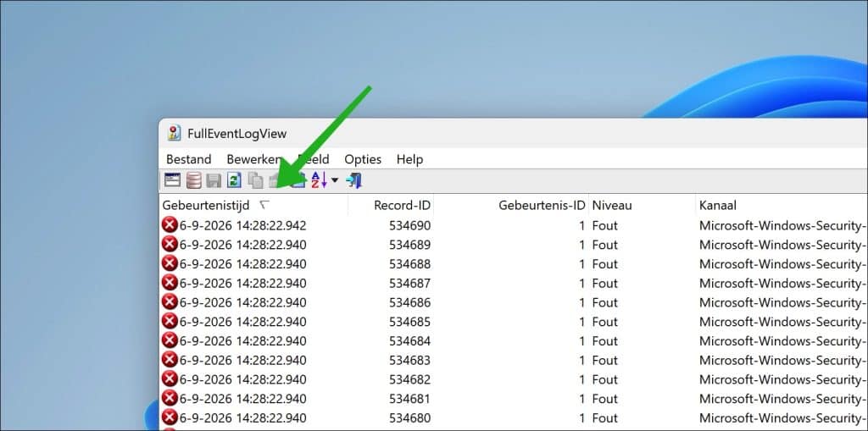Click the A-Z sort toolbar icon
Viewport: 868px width, 431px height.
click(319, 180)
